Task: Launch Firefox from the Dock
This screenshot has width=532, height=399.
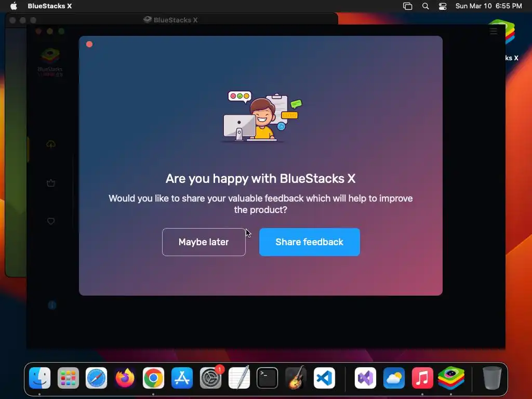Action: pos(125,378)
